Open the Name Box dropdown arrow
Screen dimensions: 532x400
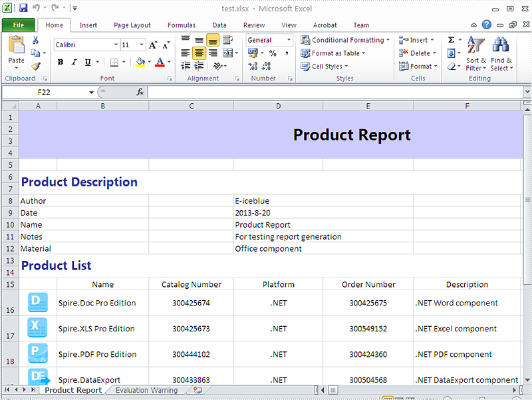[x=91, y=93]
